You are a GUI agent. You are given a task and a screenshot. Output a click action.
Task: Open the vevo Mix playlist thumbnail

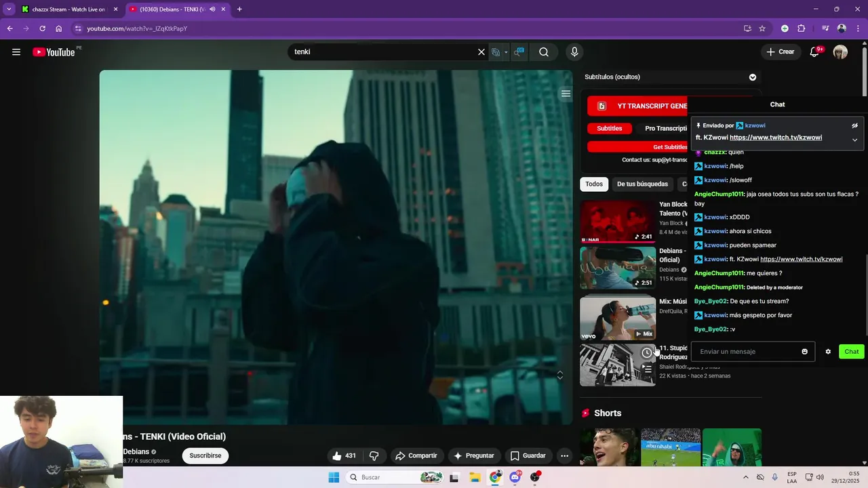tap(618, 317)
